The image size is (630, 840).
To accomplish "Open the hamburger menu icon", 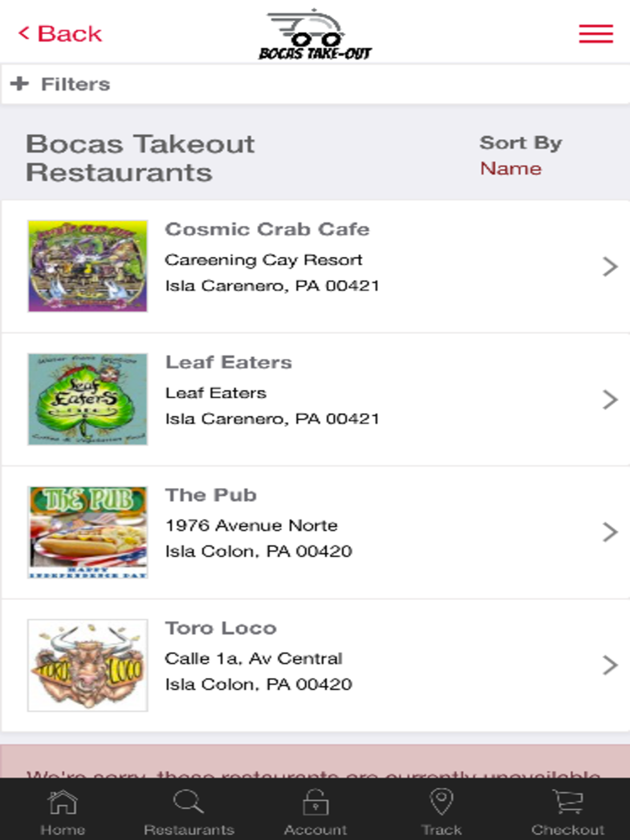I will point(595,33).
